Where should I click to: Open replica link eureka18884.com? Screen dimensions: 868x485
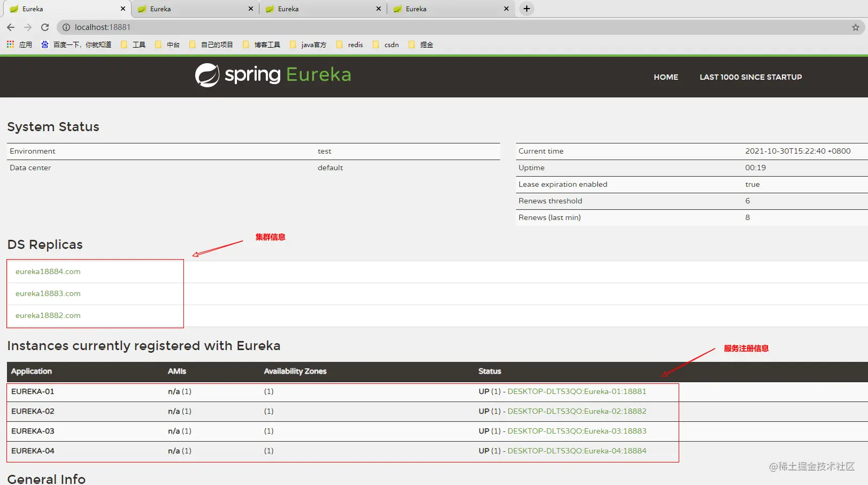(48, 271)
